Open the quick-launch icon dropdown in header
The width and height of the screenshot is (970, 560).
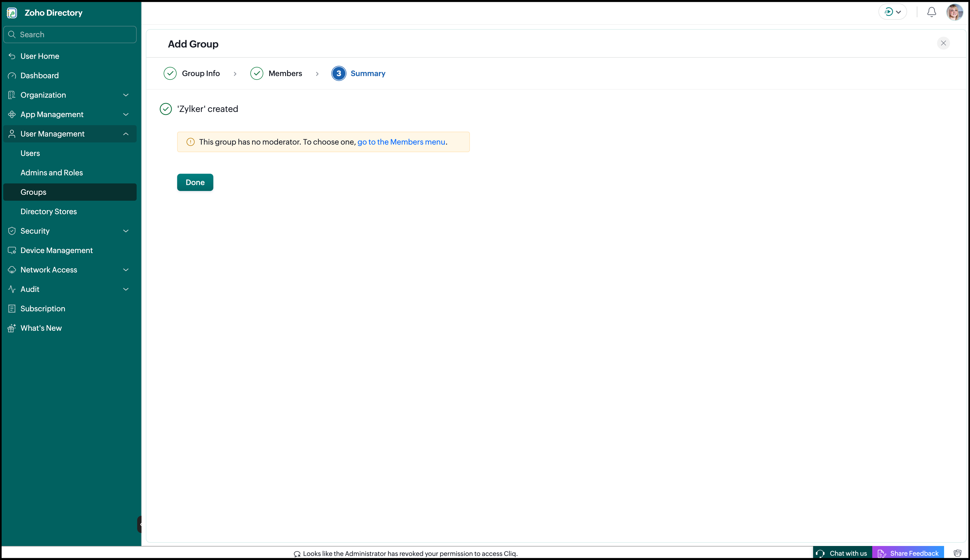pos(892,12)
